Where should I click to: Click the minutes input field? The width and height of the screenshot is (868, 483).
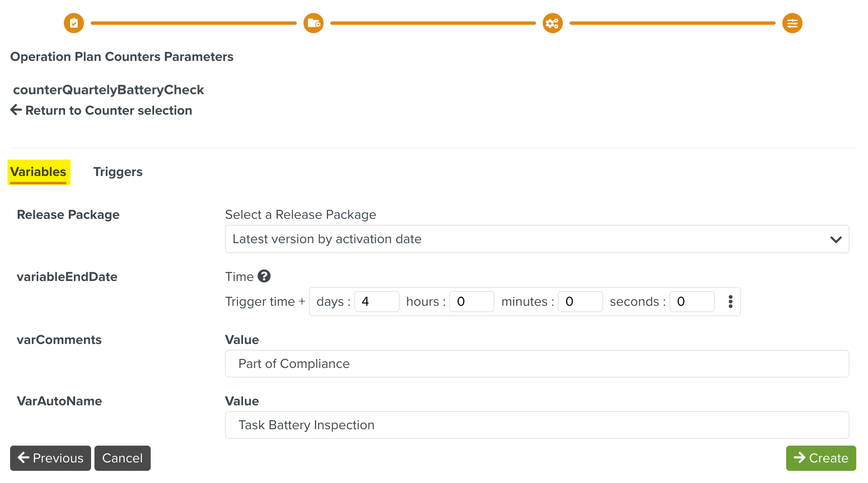[x=580, y=302]
